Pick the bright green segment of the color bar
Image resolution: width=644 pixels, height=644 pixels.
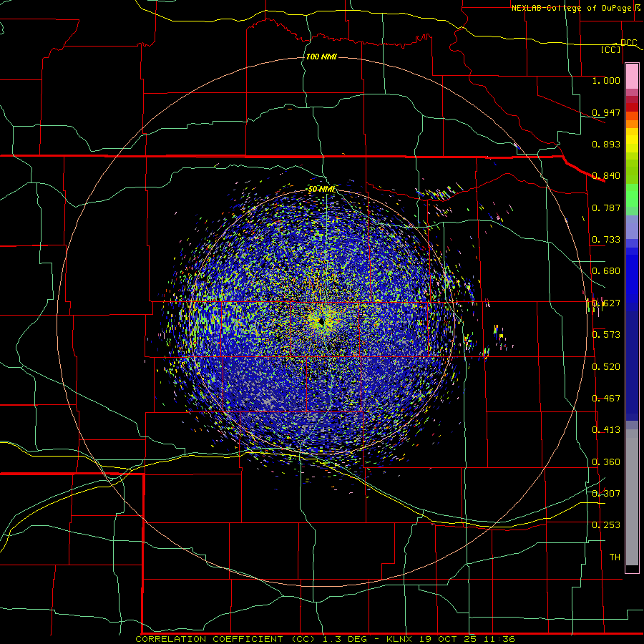click(x=632, y=195)
